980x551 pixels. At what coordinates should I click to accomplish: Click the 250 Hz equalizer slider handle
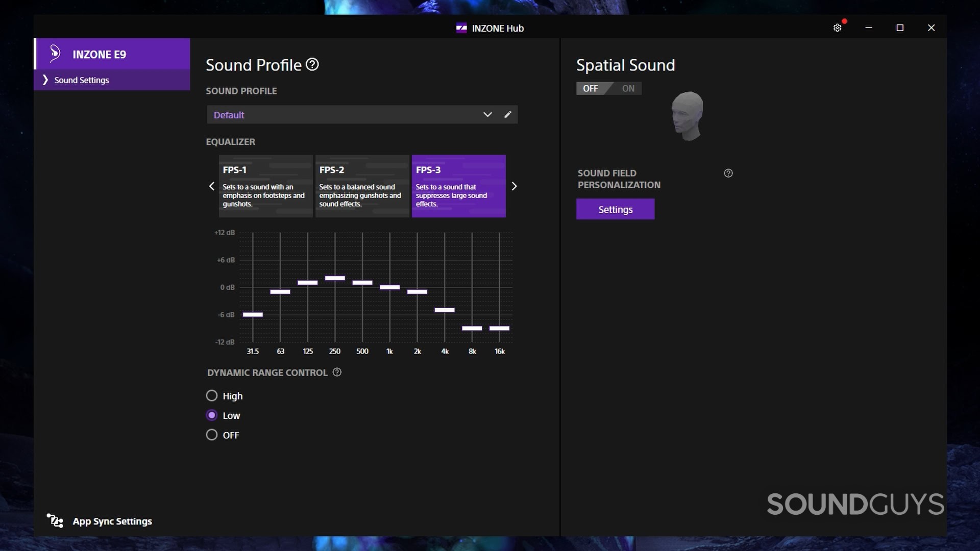point(335,278)
